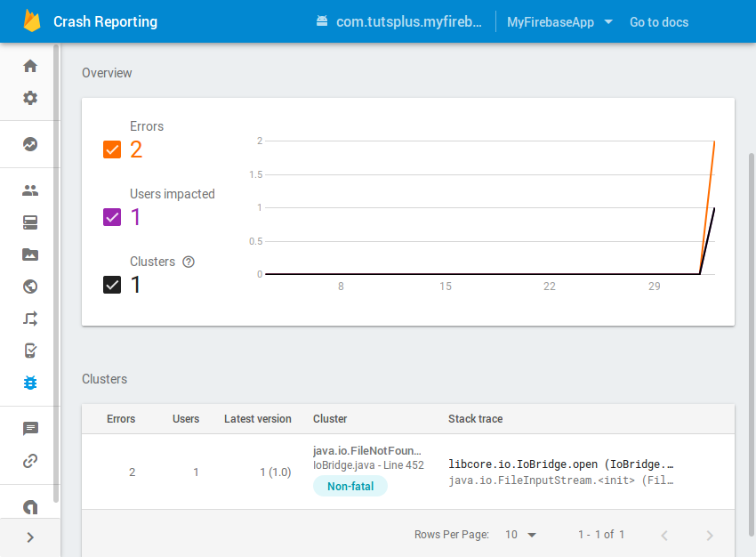Click Go to docs link
Screen dimensions: 756x557
pyautogui.click(x=658, y=22)
